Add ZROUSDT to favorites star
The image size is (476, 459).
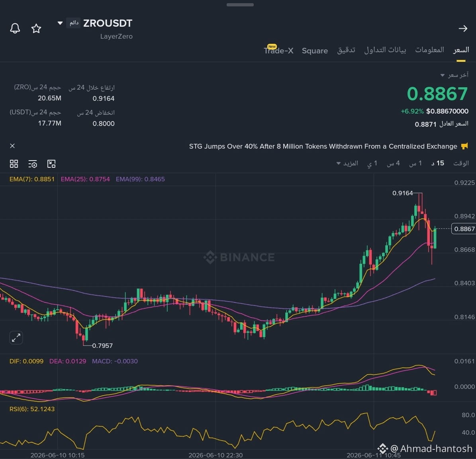click(x=36, y=28)
